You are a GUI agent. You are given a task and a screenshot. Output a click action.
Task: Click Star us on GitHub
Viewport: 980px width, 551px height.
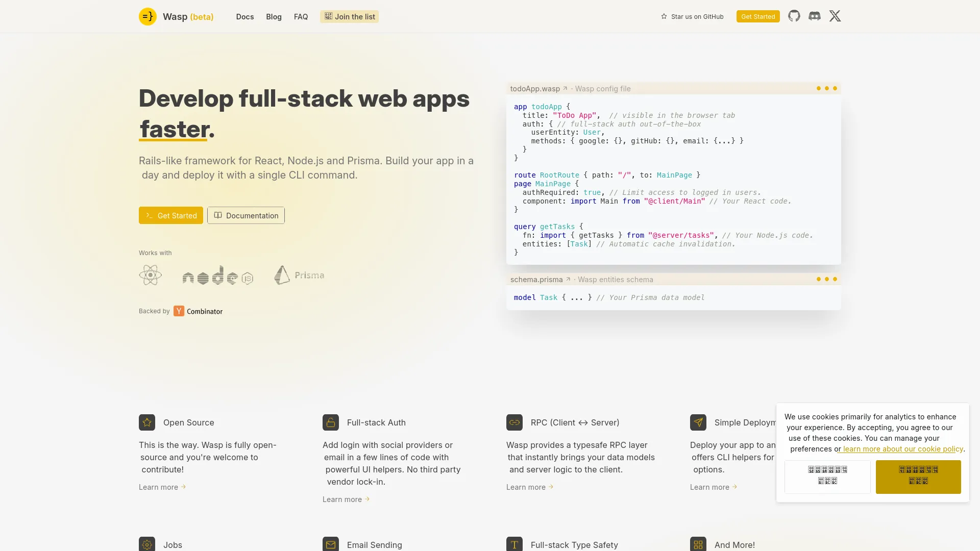(x=692, y=16)
